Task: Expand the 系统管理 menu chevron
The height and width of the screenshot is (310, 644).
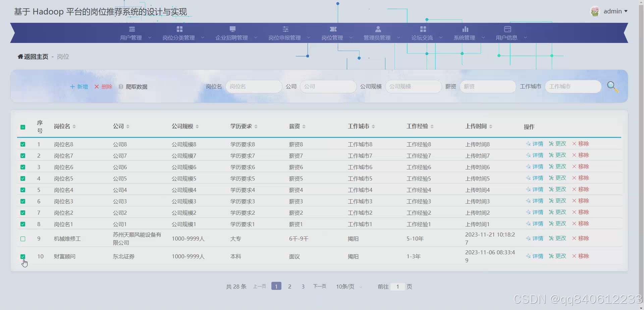Action: [x=483, y=38]
